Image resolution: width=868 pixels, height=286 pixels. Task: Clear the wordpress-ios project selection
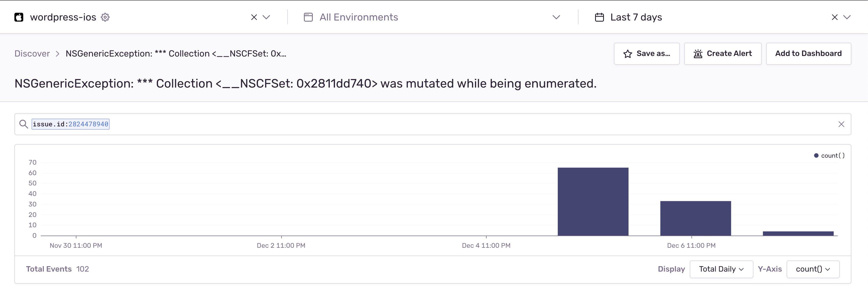click(x=254, y=17)
